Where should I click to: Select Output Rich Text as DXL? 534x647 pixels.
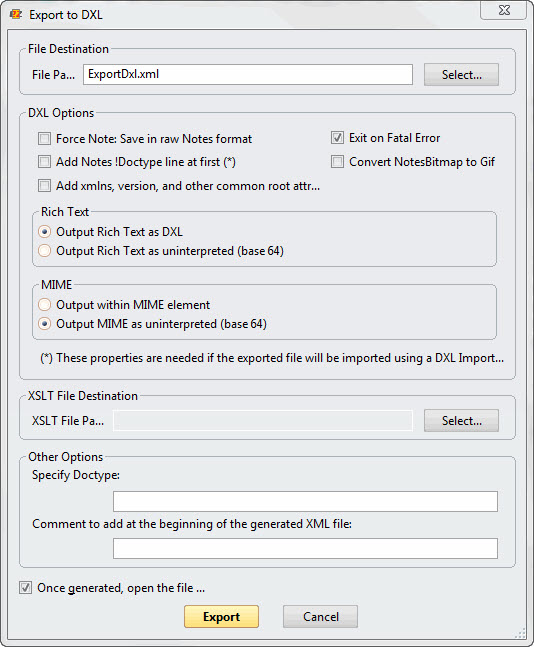click(x=44, y=232)
